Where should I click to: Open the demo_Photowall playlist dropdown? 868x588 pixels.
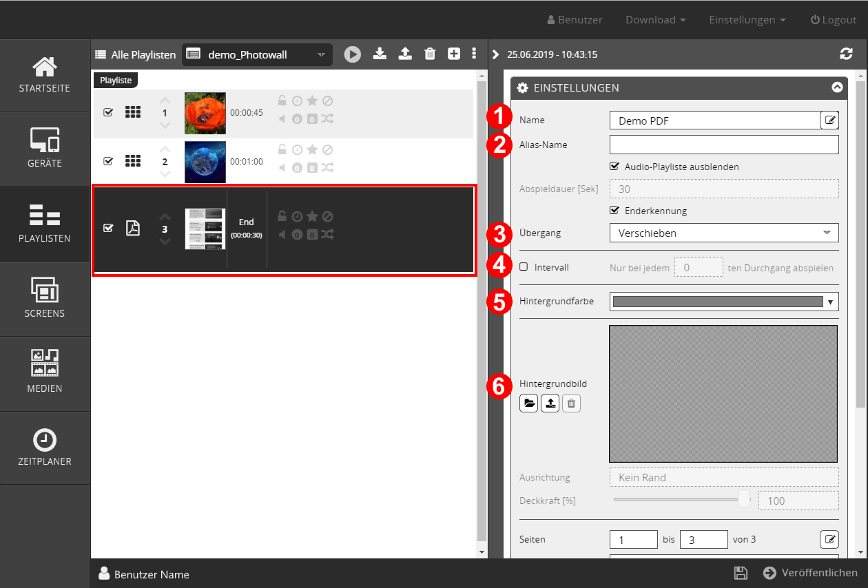pyautogui.click(x=257, y=55)
